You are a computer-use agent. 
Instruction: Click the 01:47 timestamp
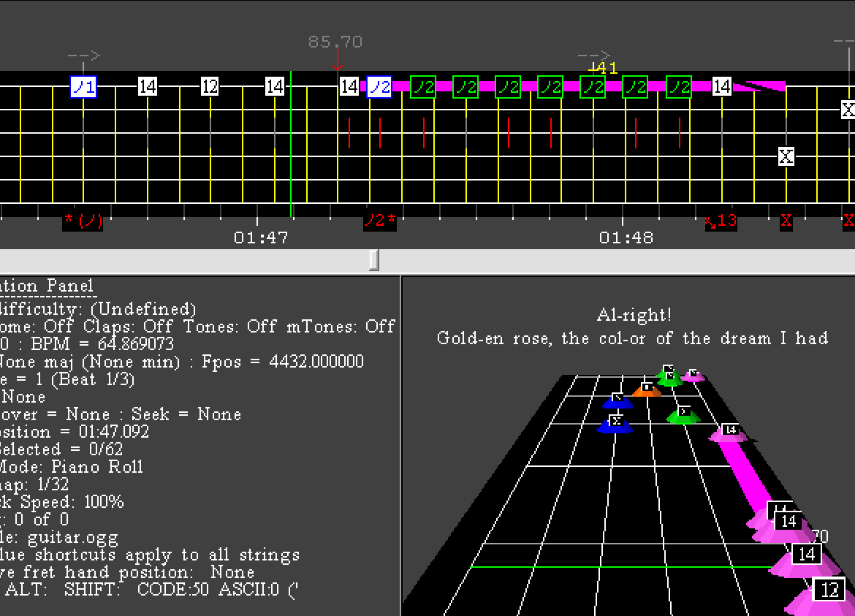(261, 237)
